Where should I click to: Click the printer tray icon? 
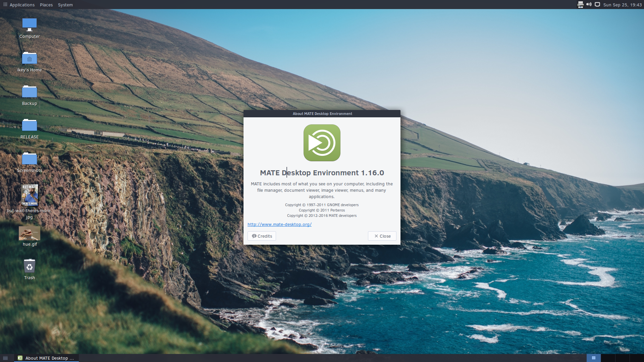(x=580, y=5)
